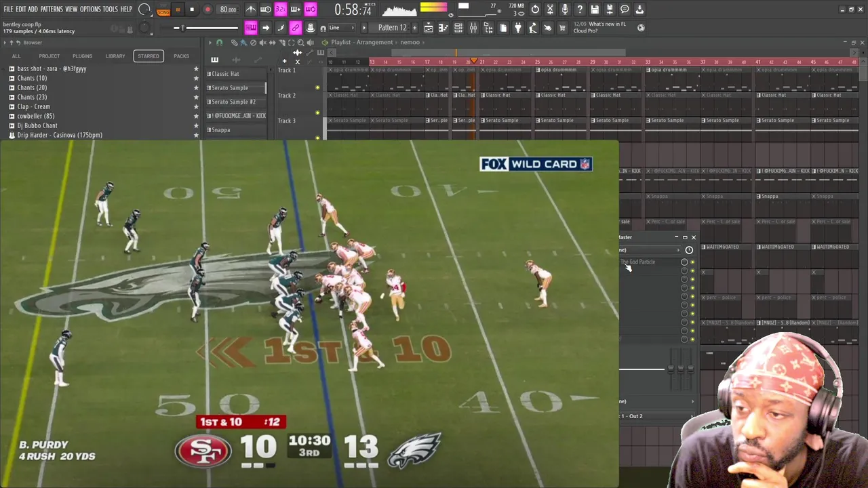Open undo history icon

pos(535,9)
